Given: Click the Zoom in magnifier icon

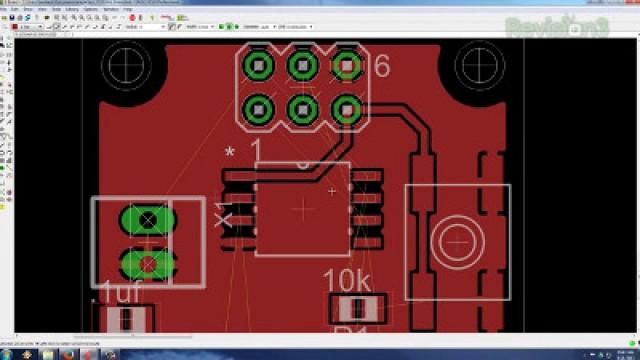Looking at the screenshot, I should 81,18.
